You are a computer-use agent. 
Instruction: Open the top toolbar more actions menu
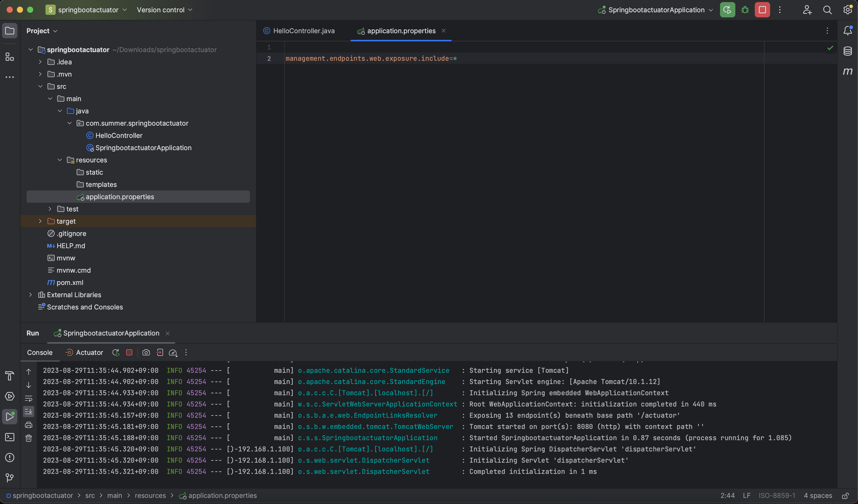pos(780,10)
